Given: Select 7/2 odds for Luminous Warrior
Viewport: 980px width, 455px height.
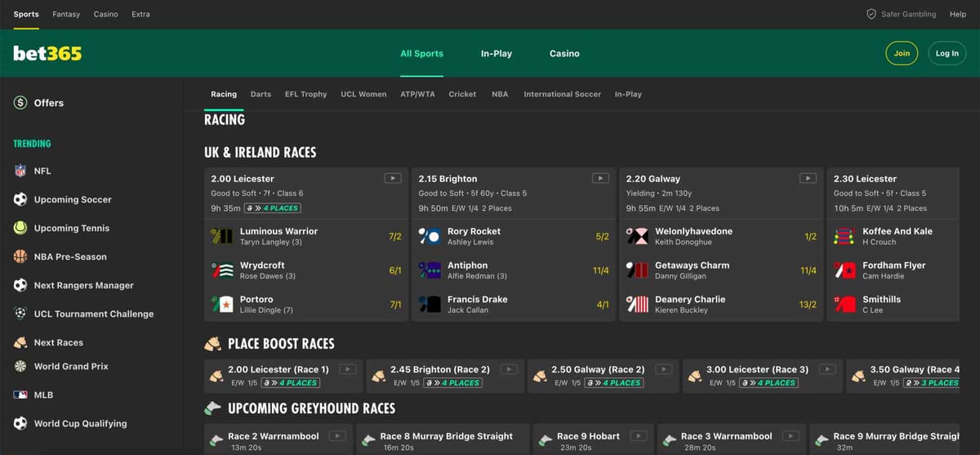Looking at the screenshot, I should click(x=395, y=237).
